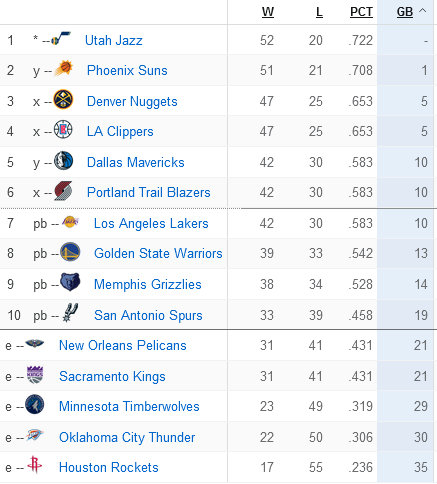This screenshot has width=437, height=484.
Task: Click the Memphis Grizzlies bear logo
Action: point(70,282)
